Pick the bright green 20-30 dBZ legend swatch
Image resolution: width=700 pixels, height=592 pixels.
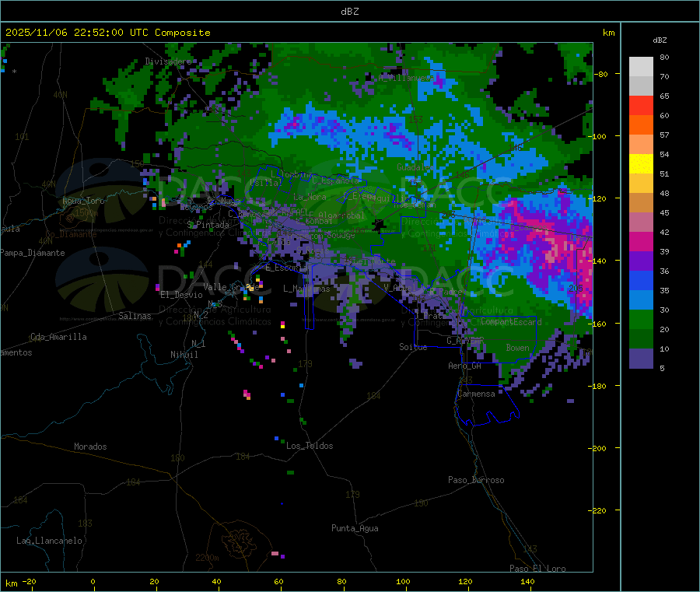tap(641, 319)
